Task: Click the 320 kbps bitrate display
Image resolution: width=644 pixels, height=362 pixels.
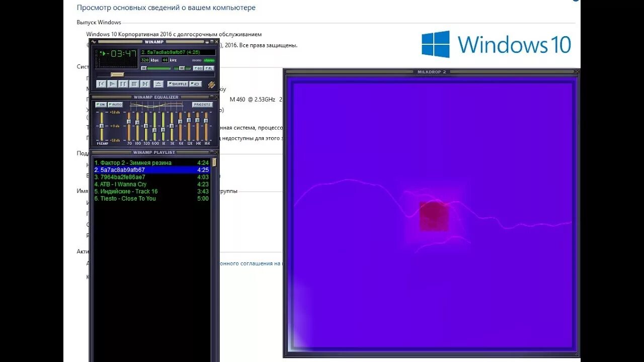Action: point(145,60)
